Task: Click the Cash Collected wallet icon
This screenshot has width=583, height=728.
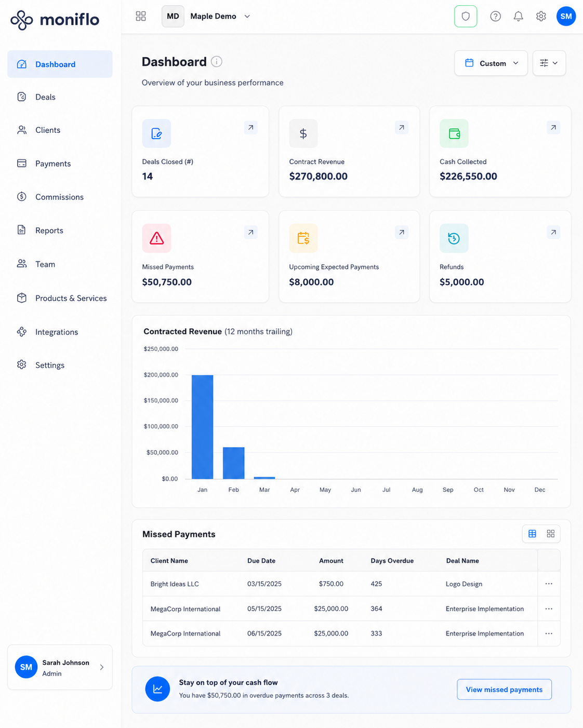Action: tap(454, 133)
